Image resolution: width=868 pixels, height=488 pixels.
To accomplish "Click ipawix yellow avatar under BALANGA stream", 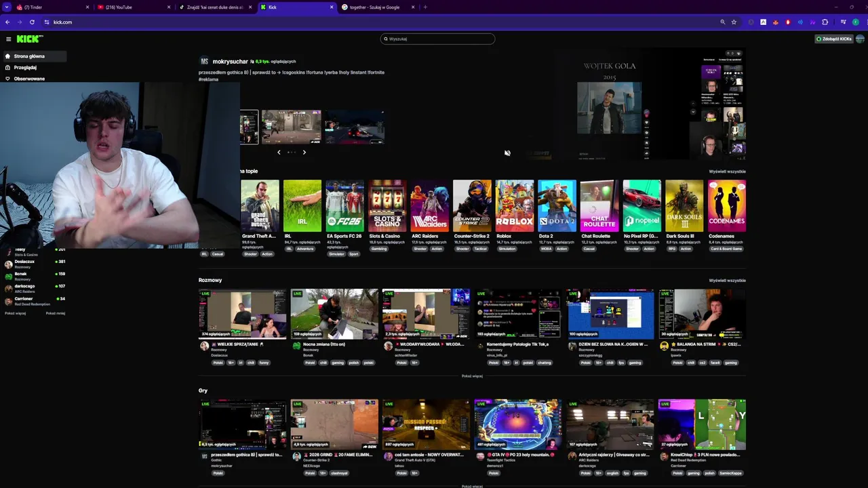I will pos(664,346).
